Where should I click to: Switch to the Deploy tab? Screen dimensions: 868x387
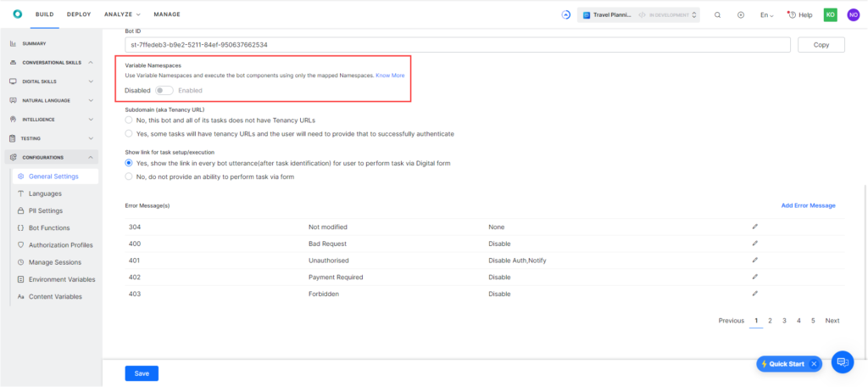[79, 14]
